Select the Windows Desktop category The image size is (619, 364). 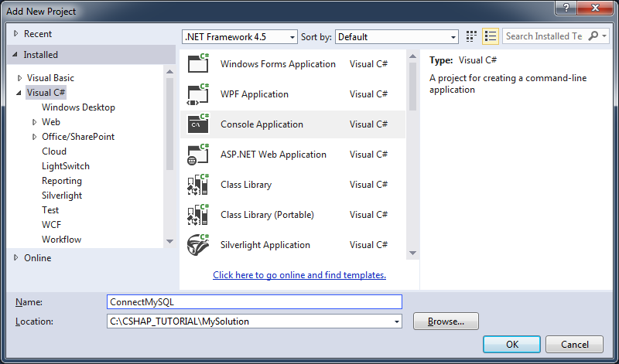pyautogui.click(x=78, y=107)
